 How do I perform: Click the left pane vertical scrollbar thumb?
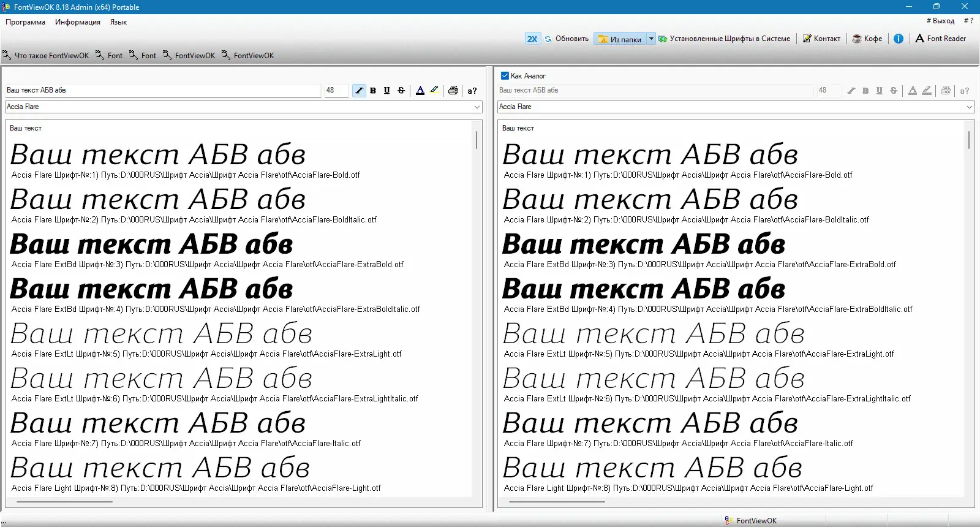pos(477,140)
